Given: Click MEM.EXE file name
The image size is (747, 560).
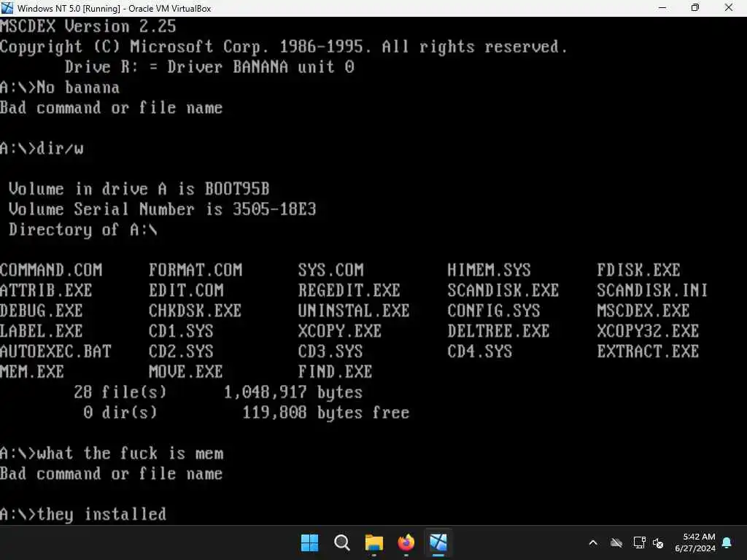Looking at the screenshot, I should tap(32, 371).
